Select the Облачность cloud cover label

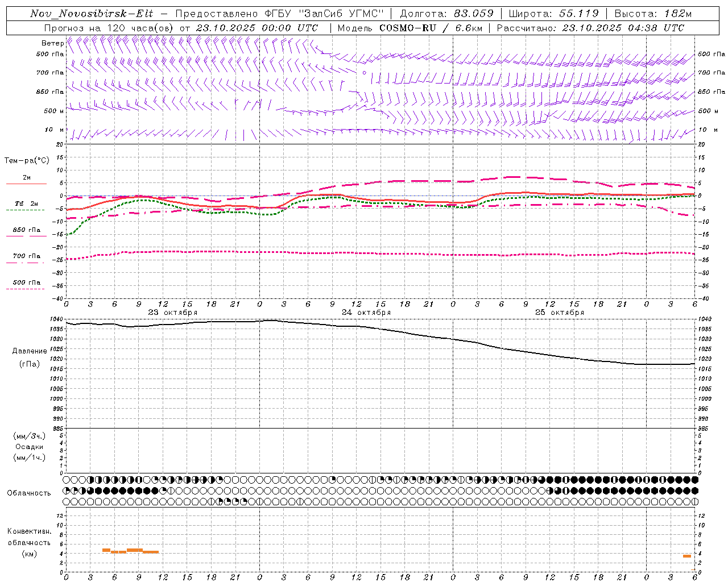click(29, 493)
